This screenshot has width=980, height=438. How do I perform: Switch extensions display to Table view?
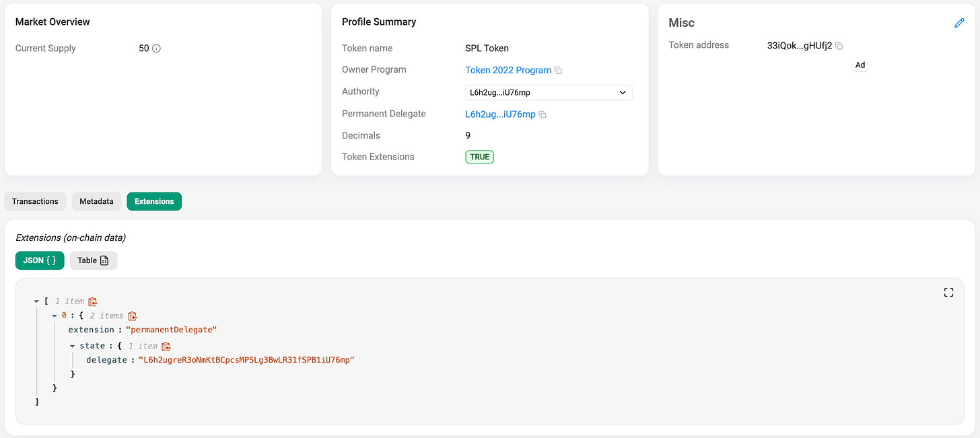click(x=93, y=260)
